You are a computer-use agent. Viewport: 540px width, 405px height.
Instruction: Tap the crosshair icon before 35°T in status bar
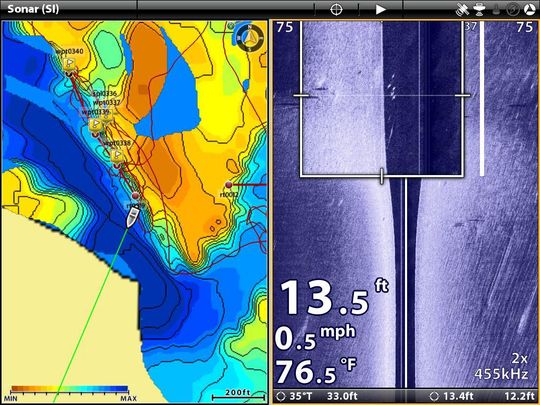[x=281, y=396]
